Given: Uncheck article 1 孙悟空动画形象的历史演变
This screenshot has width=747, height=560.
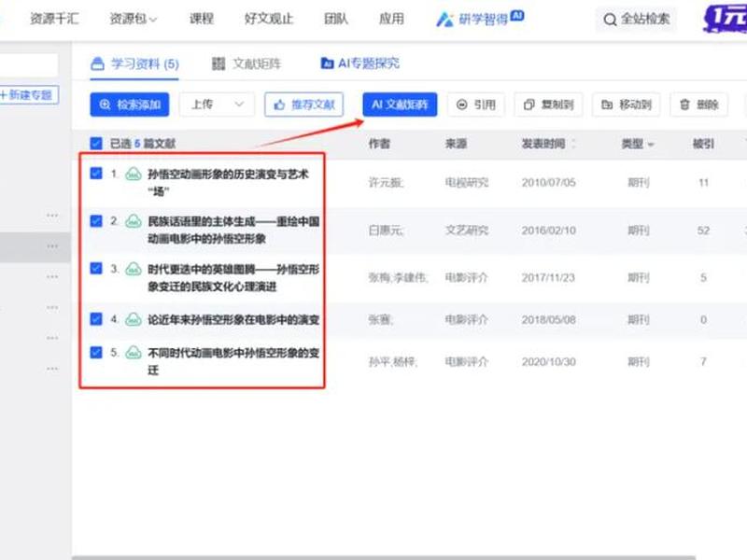Looking at the screenshot, I should coord(96,174).
